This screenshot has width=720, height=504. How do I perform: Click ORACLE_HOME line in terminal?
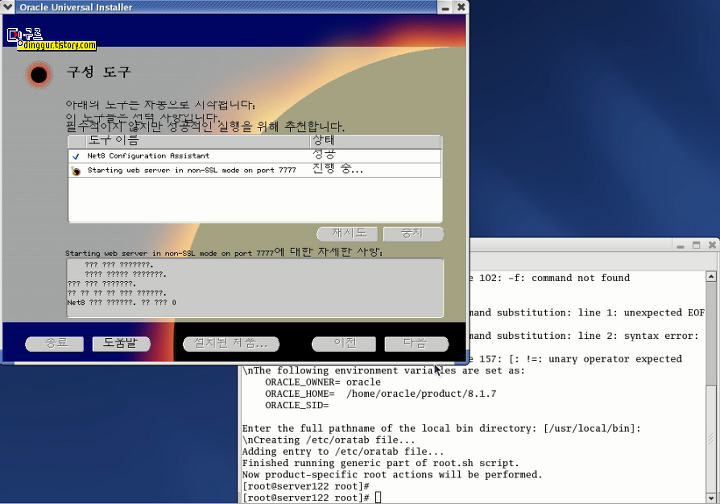pyautogui.click(x=381, y=394)
